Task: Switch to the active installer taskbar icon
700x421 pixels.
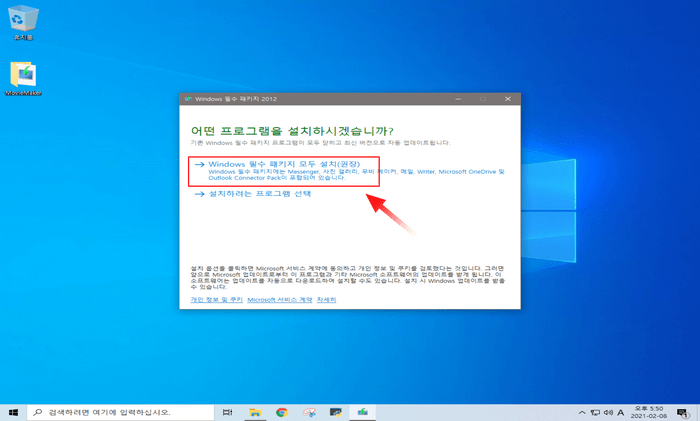Action: pos(362,413)
